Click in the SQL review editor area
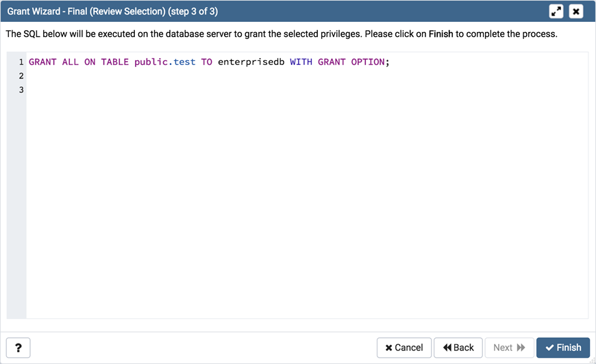The image size is (596, 364). point(297,185)
